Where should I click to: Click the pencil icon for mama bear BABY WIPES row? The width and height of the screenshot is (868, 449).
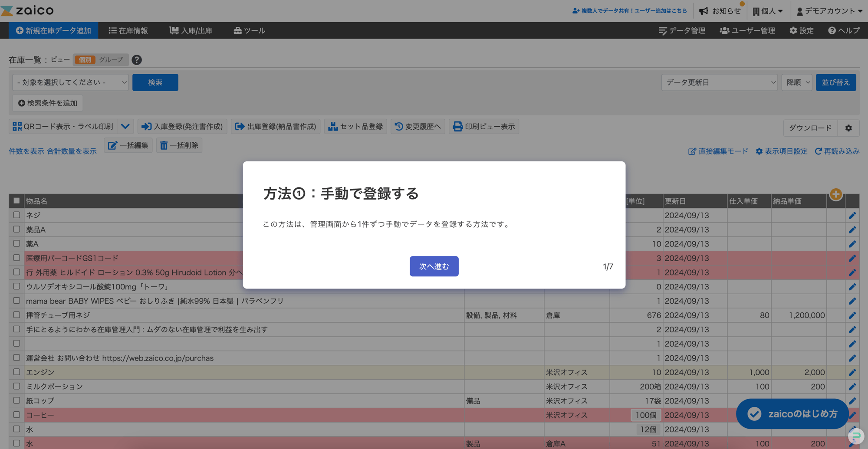click(x=852, y=301)
